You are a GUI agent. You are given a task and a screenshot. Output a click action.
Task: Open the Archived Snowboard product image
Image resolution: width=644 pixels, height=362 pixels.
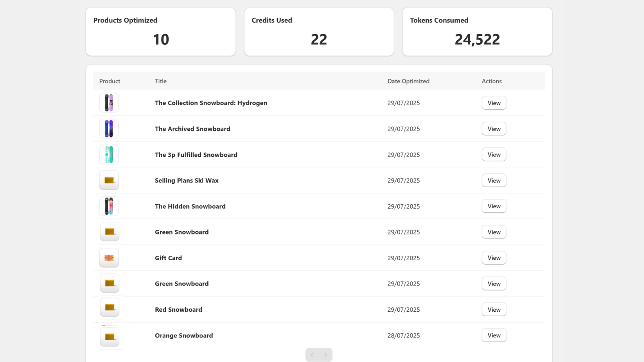pos(109,129)
